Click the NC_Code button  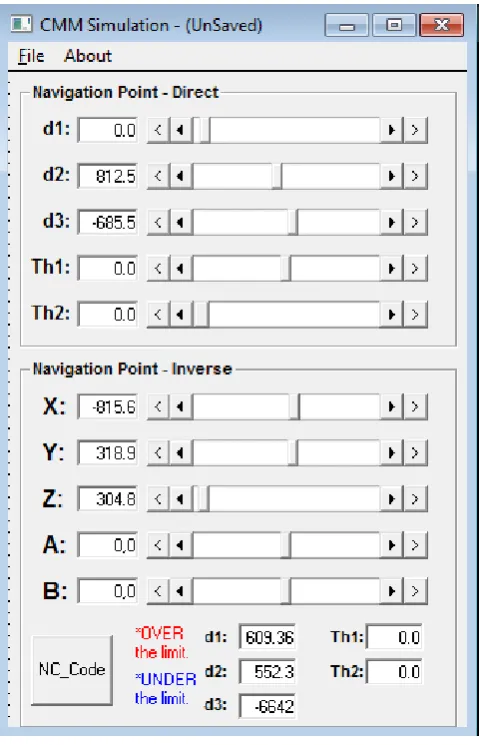(x=72, y=670)
